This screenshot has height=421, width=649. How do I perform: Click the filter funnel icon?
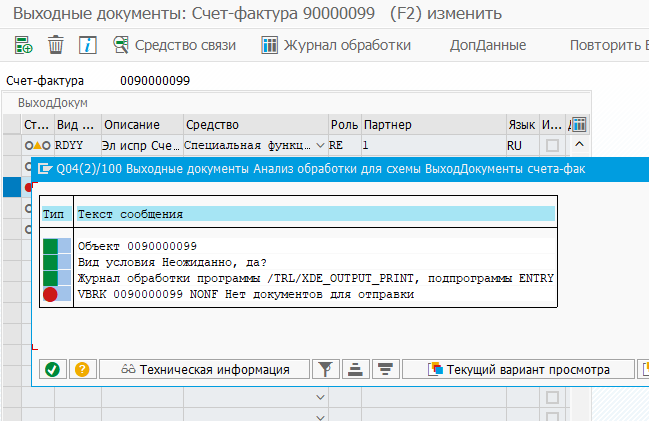point(324,369)
